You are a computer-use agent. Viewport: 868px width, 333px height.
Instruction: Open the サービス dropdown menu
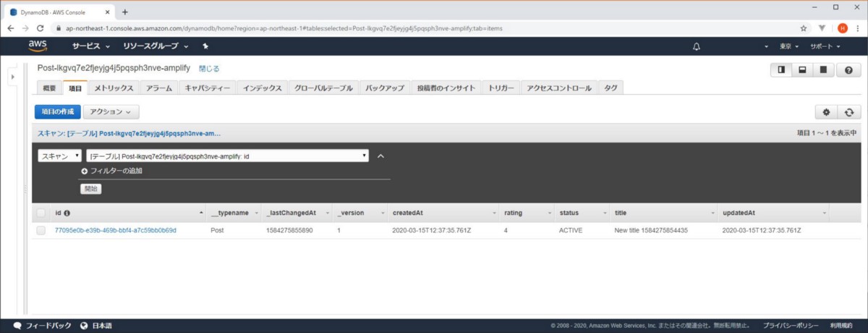(90, 46)
